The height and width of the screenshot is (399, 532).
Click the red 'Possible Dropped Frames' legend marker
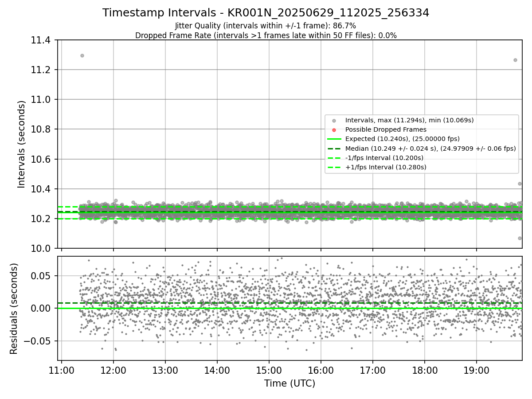tap(334, 130)
